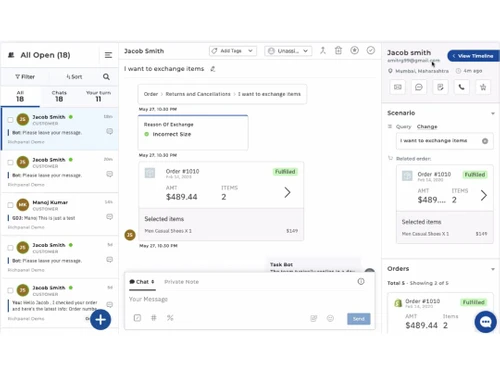The image size is (500, 375).
Task: Tick checkbox for first Jacob Smith conversation
Action: click(x=10, y=120)
